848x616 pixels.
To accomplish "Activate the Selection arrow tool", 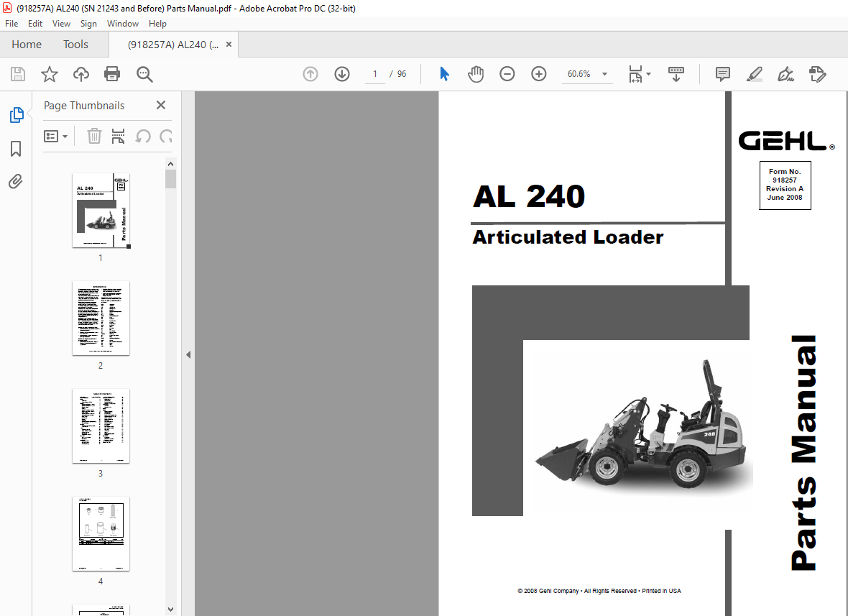I will 444,74.
